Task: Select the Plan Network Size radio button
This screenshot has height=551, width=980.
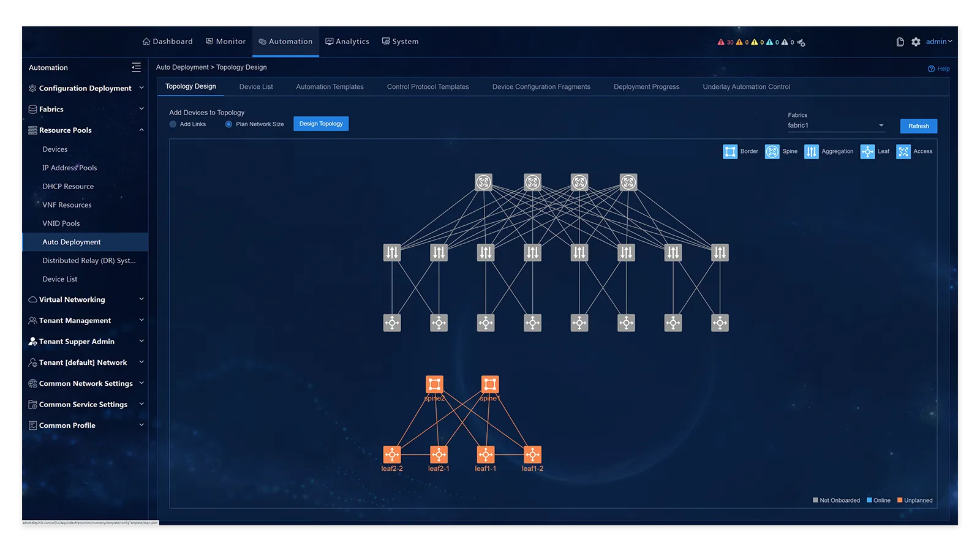Action: pyautogui.click(x=228, y=124)
